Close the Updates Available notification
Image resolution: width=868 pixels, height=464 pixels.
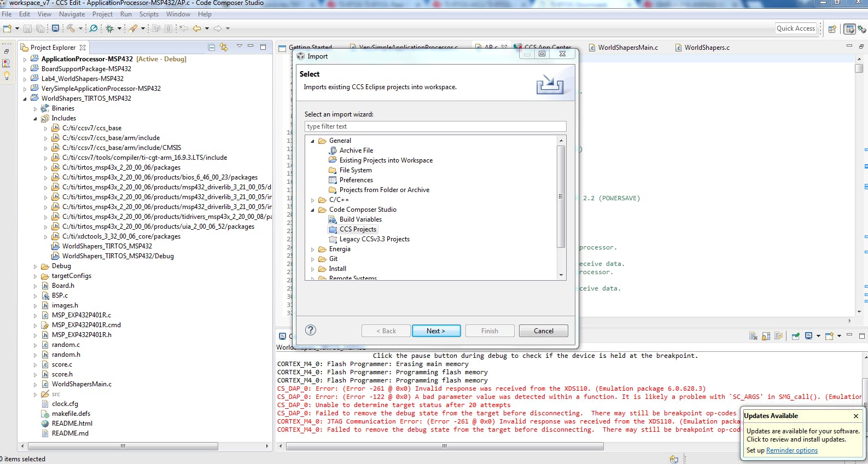(856, 416)
